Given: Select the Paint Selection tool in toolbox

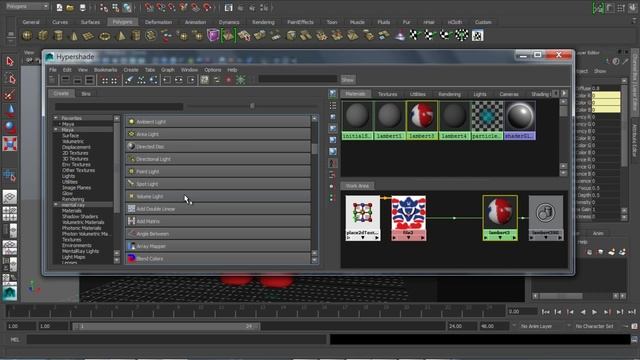Looking at the screenshot, I should [x=10, y=95].
